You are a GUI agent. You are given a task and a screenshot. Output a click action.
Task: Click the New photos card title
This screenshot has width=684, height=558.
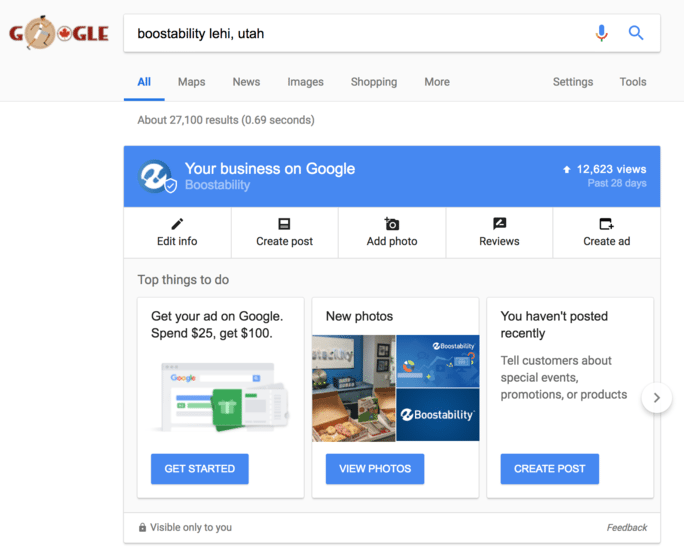tap(359, 316)
